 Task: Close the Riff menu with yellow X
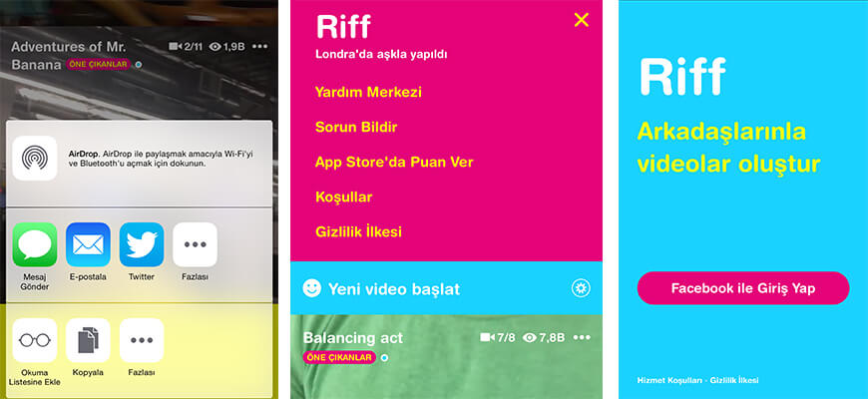582,21
